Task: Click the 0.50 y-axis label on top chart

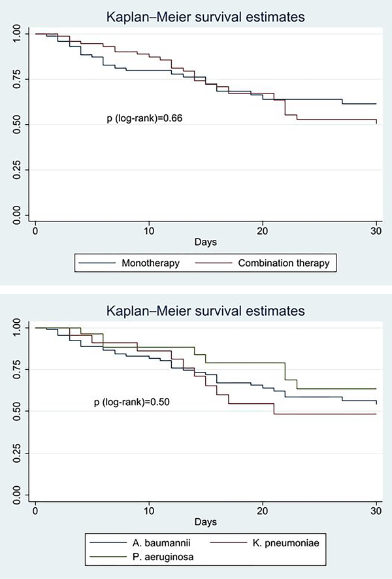Action: tap(17, 124)
